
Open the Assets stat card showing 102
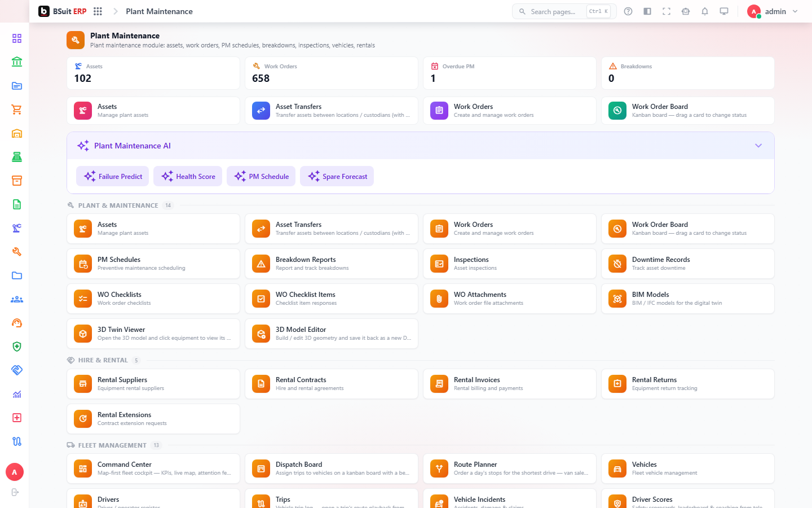pyautogui.click(x=153, y=73)
